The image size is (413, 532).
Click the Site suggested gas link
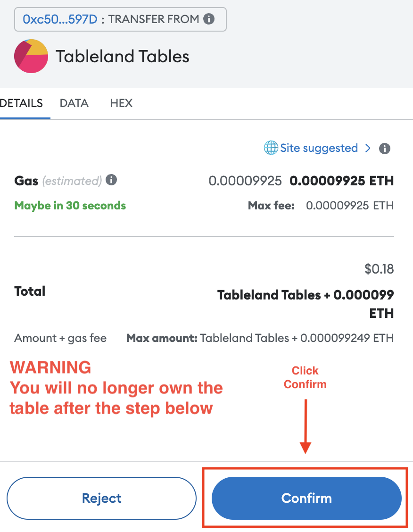pyautogui.click(x=319, y=148)
